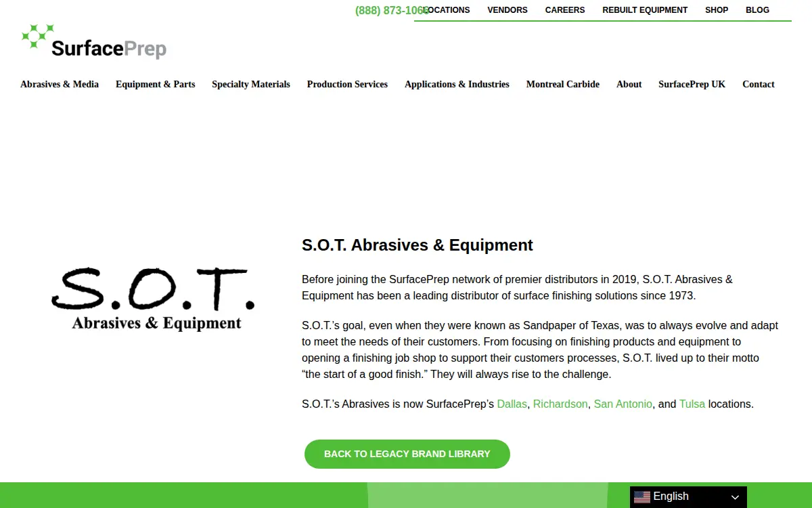Follow the San Antonio location link
Image resolution: width=812 pixels, height=508 pixels.
[623, 404]
